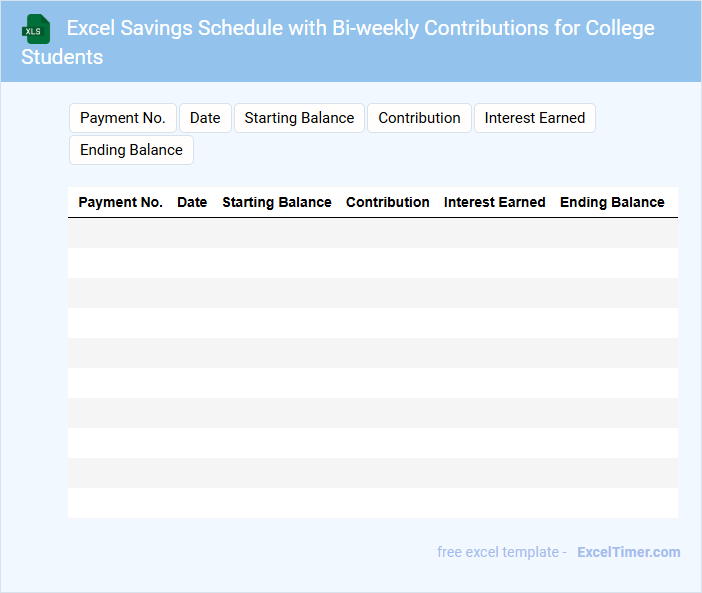Click the fifth empty table row
The image size is (702, 593).
tap(372, 353)
